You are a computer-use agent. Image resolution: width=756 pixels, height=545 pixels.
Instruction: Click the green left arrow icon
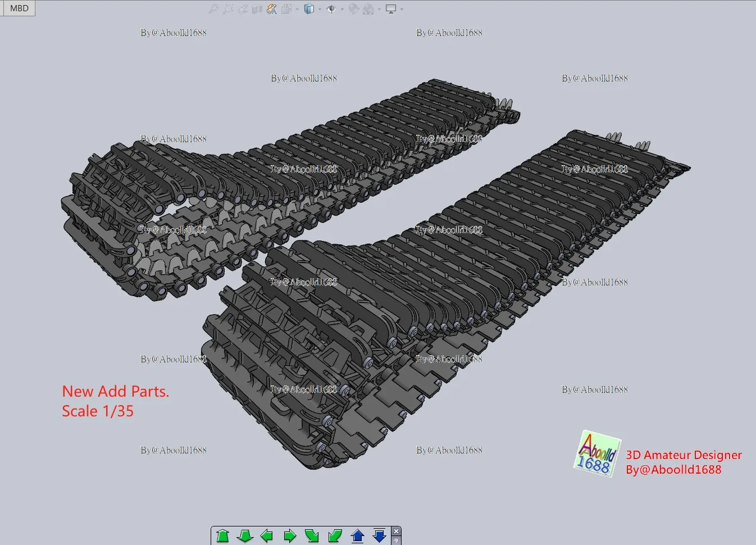point(267,536)
